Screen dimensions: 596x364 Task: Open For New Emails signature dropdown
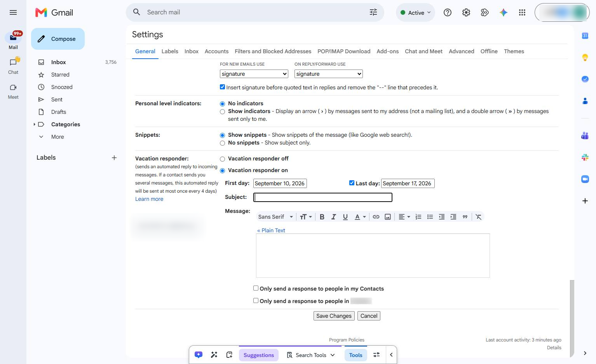point(254,74)
